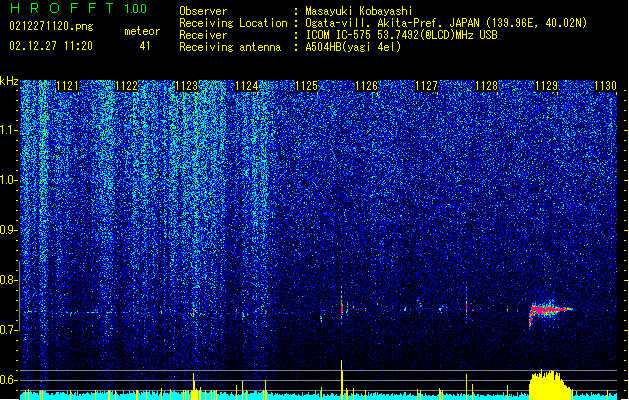
Task: Click the Observer field label
Action: [203, 11]
